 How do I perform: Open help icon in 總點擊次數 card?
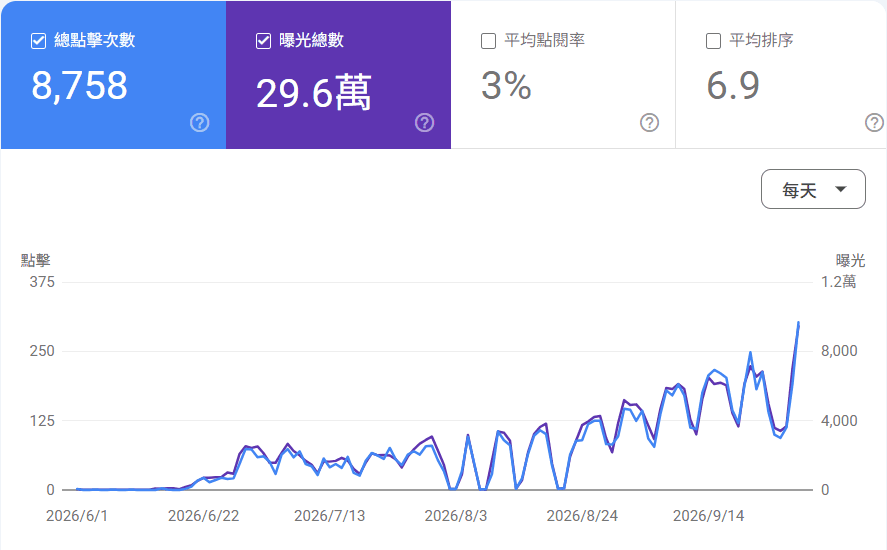(x=200, y=122)
